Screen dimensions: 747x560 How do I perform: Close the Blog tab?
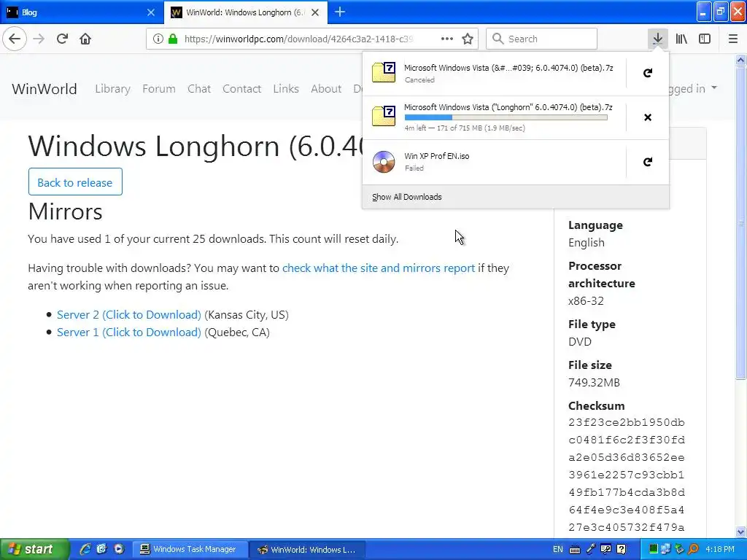151,12
